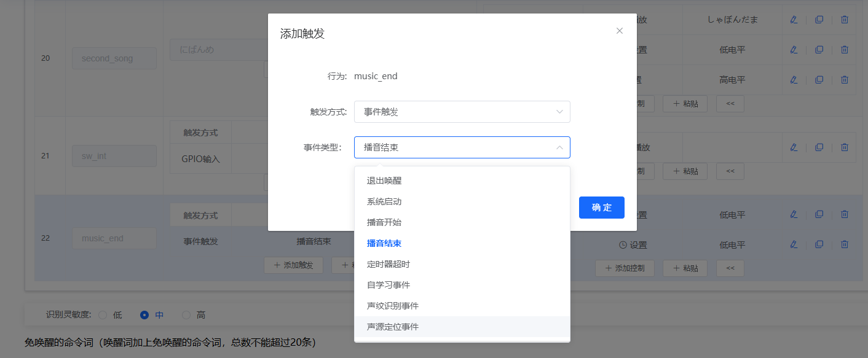Edit the sw_int row 21 control entry
This screenshot has height=358, width=868.
(794, 147)
